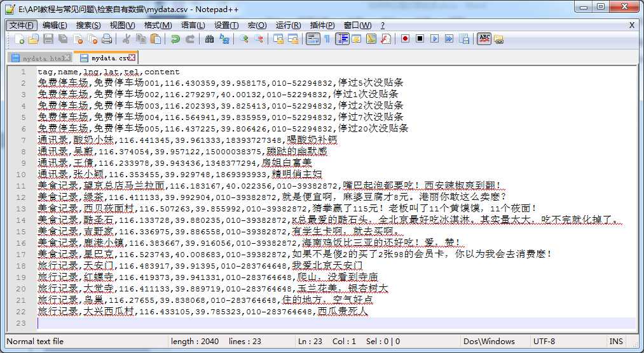Toggle Word Wrap in toolbar
Viewport: 644px width, 353px height.
pos(313,39)
